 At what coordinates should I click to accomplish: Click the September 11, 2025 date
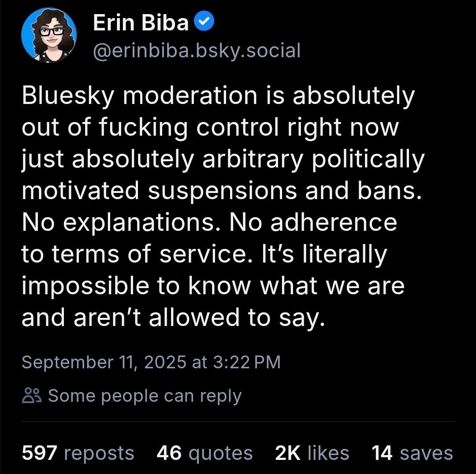coord(104,362)
